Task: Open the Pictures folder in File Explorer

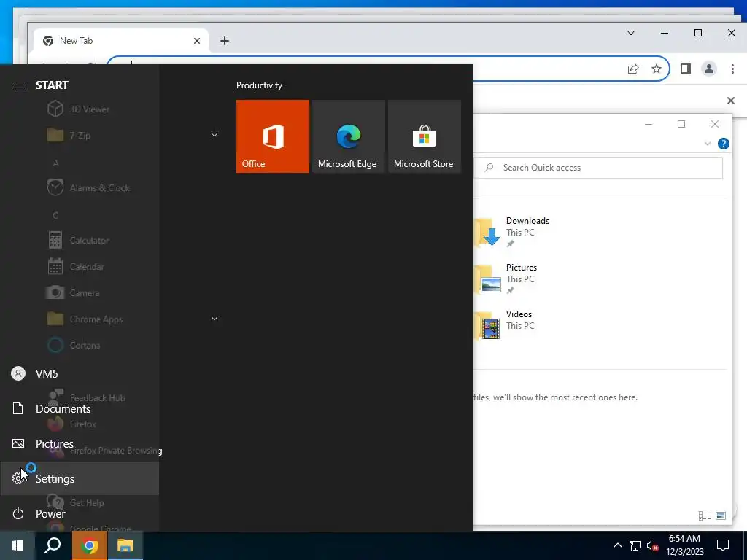Action: pyautogui.click(x=506, y=279)
